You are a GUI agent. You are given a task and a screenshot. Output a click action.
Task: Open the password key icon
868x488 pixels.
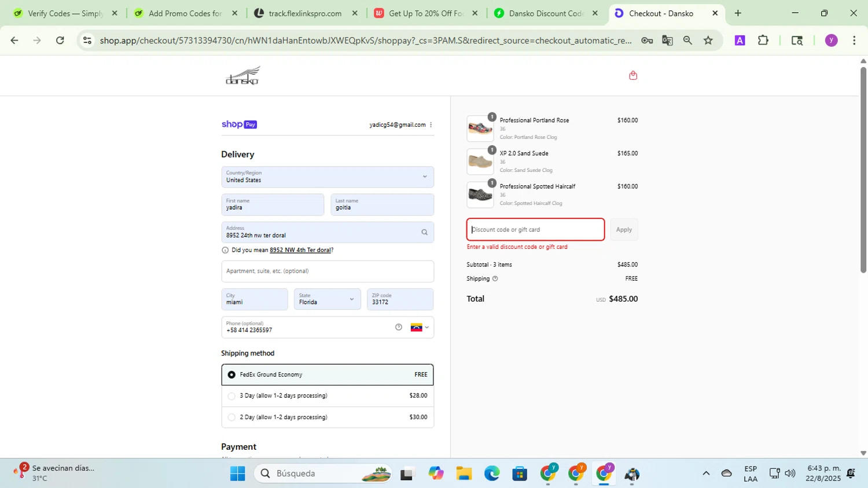pyautogui.click(x=647, y=41)
